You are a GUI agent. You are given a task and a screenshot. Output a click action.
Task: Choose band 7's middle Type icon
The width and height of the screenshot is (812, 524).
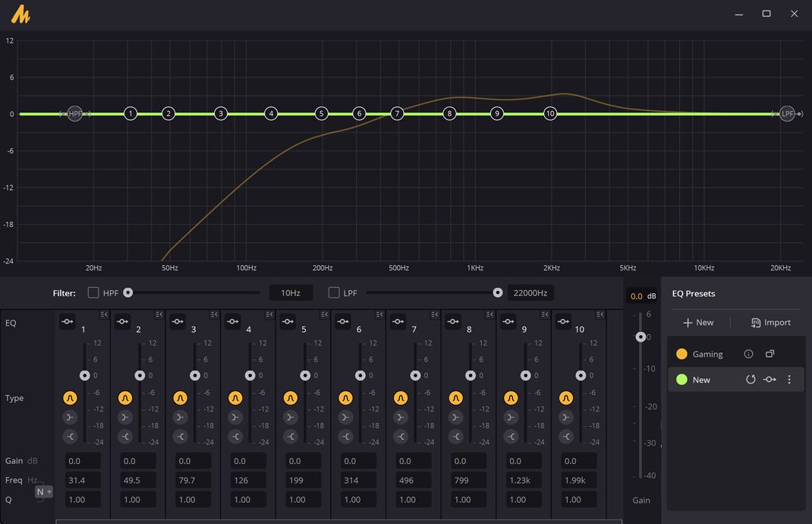(x=400, y=417)
